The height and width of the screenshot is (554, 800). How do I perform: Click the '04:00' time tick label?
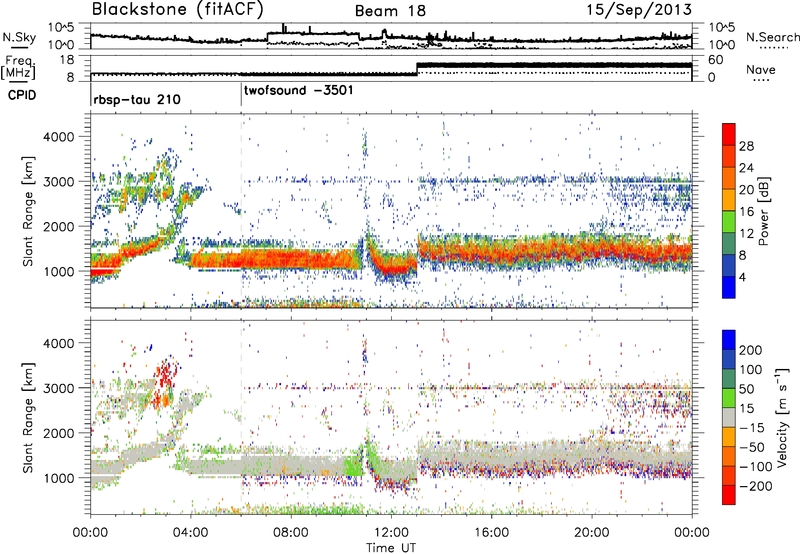pyautogui.click(x=190, y=533)
